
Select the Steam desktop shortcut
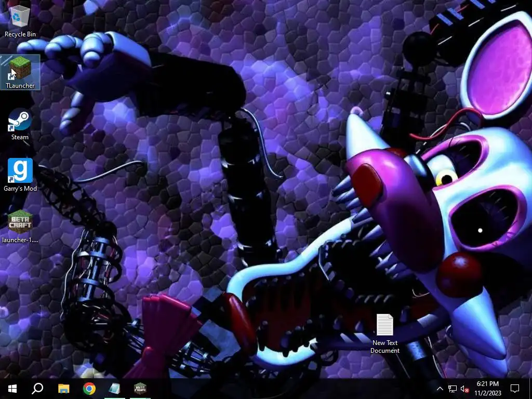(x=20, y=124)
